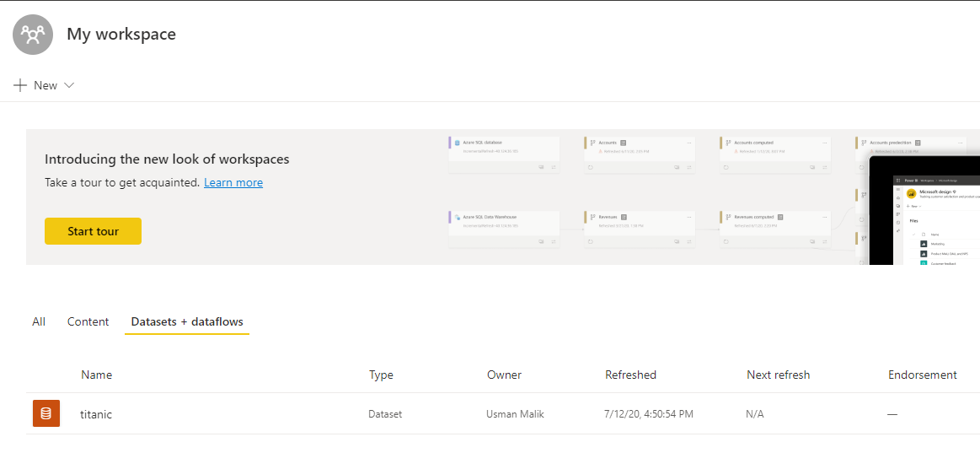Expand the New dropdown chevron
980x453 pixels.
(x=69, y=85)
